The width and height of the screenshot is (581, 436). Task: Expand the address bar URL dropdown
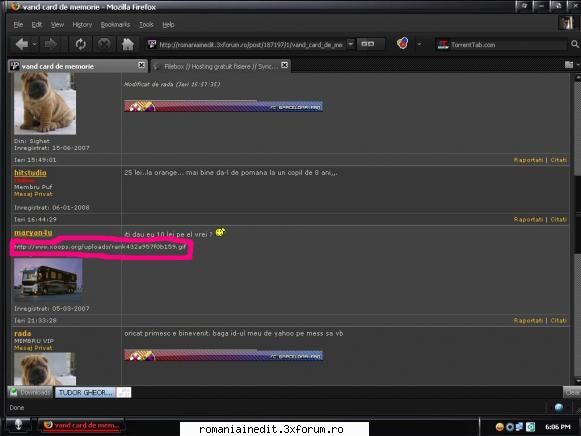pyautogui.click(x=350, y=44)
